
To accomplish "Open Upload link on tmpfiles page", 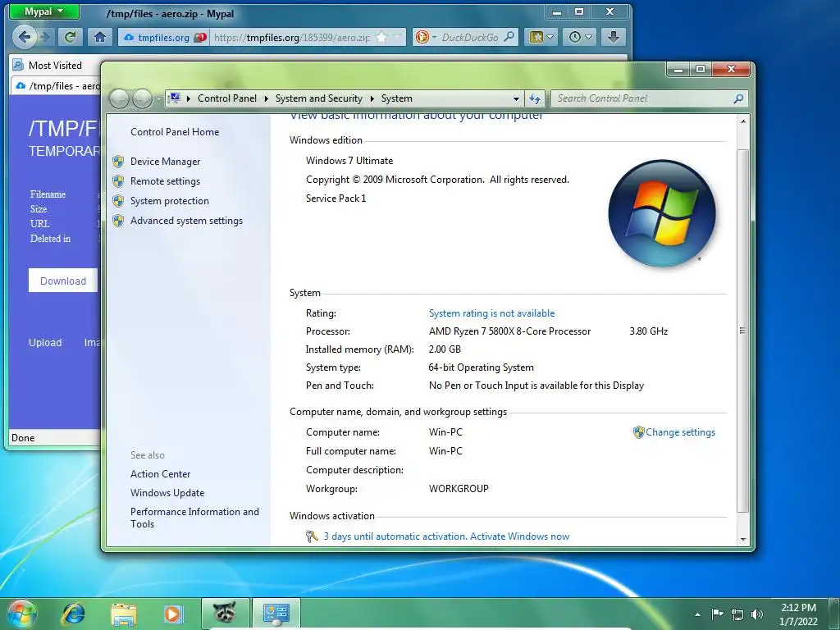I will (x=45, y=343).
